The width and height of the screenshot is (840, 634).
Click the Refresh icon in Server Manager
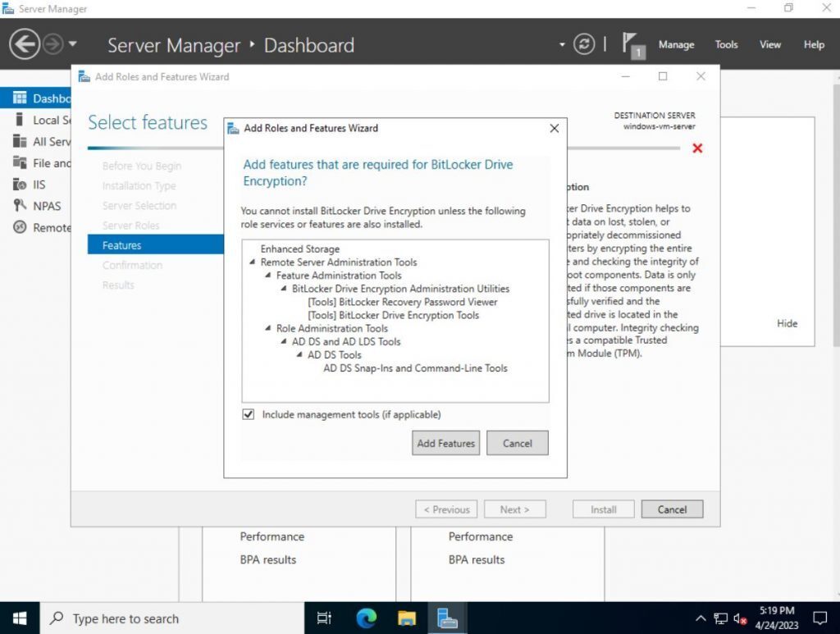pos(583,44)
